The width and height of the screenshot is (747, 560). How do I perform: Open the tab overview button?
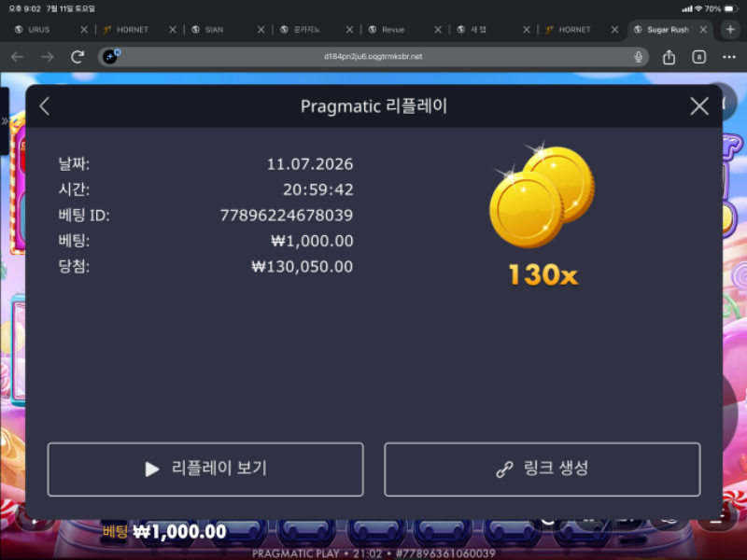[698, 57]
